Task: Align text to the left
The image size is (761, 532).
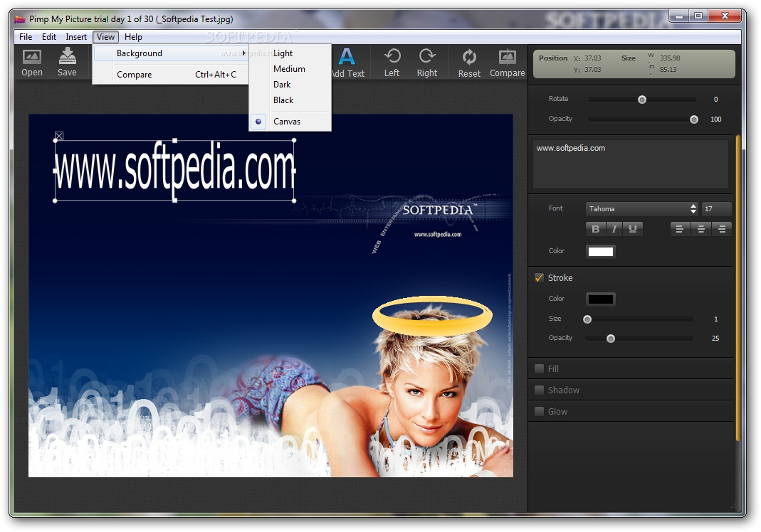Action: 679,229
